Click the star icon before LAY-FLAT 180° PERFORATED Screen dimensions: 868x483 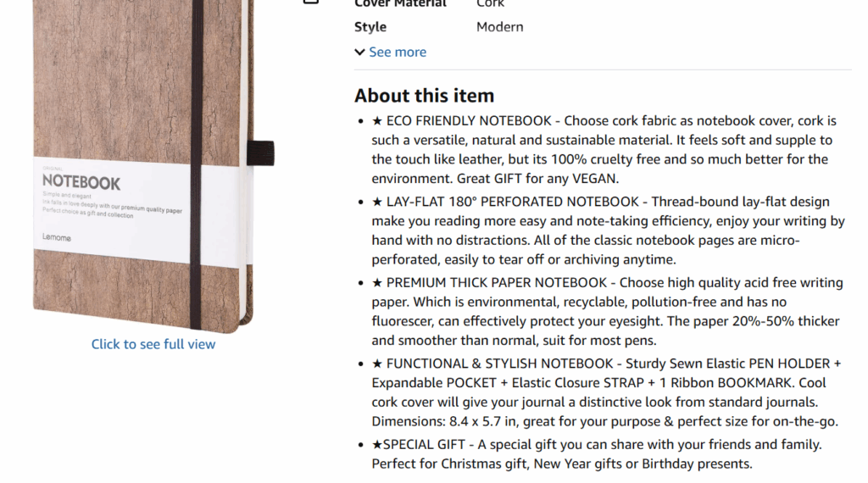click(378, 202)
